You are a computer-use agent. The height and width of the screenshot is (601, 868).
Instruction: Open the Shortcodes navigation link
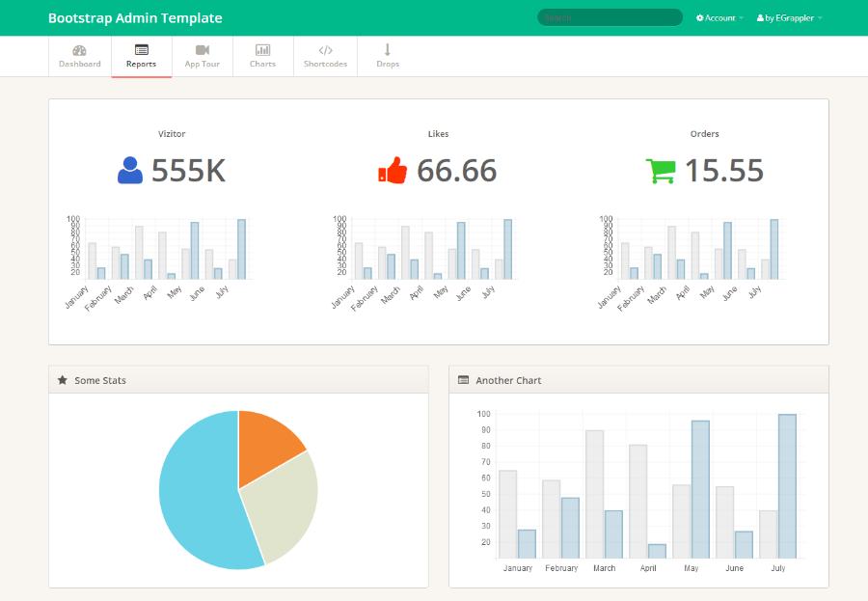coord(326,57)
